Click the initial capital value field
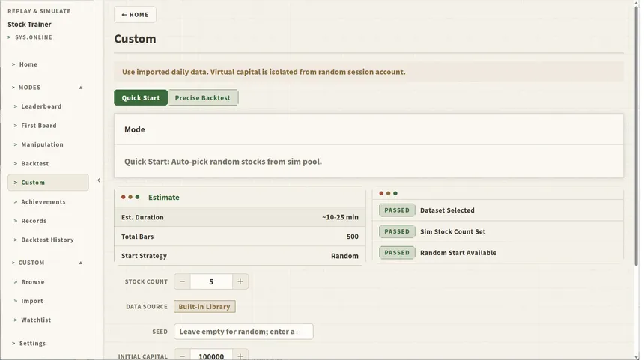Viewport: 644px width, 360px height. pos(211,356)
